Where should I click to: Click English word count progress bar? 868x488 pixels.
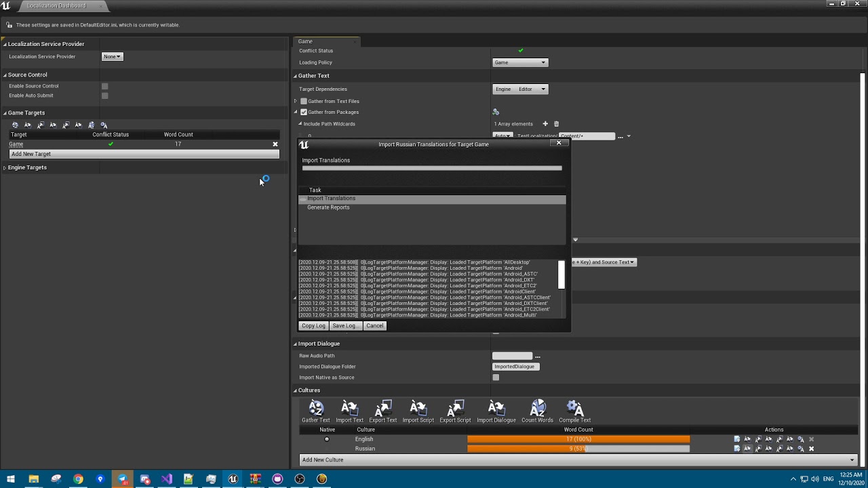pos(578,439)
